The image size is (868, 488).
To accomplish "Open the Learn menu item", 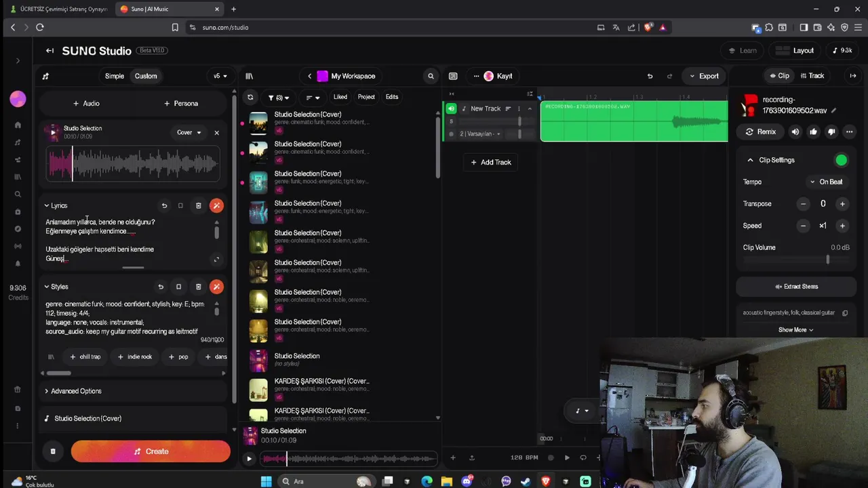I will pyautogui.click(x=743, y=51).
